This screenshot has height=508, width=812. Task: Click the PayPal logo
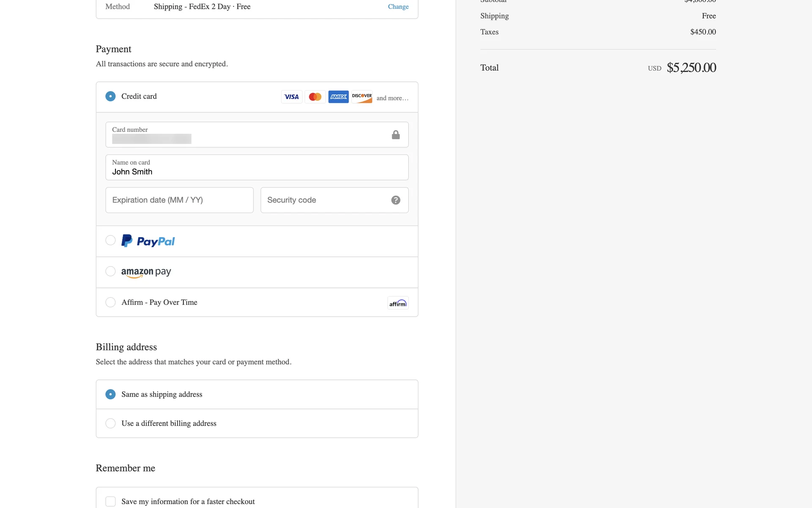coord(148,241)
